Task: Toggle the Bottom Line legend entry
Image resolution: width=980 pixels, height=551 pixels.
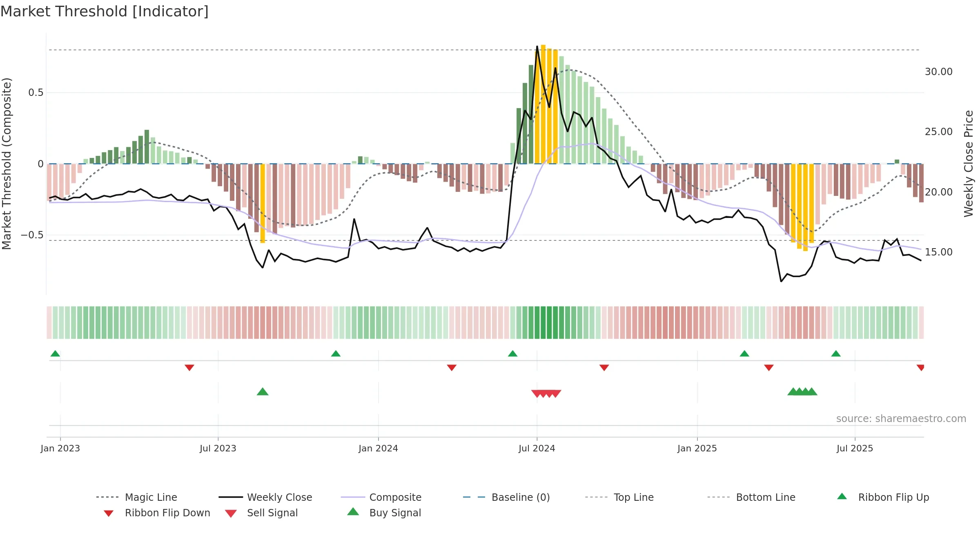Action: pos(751,497)
